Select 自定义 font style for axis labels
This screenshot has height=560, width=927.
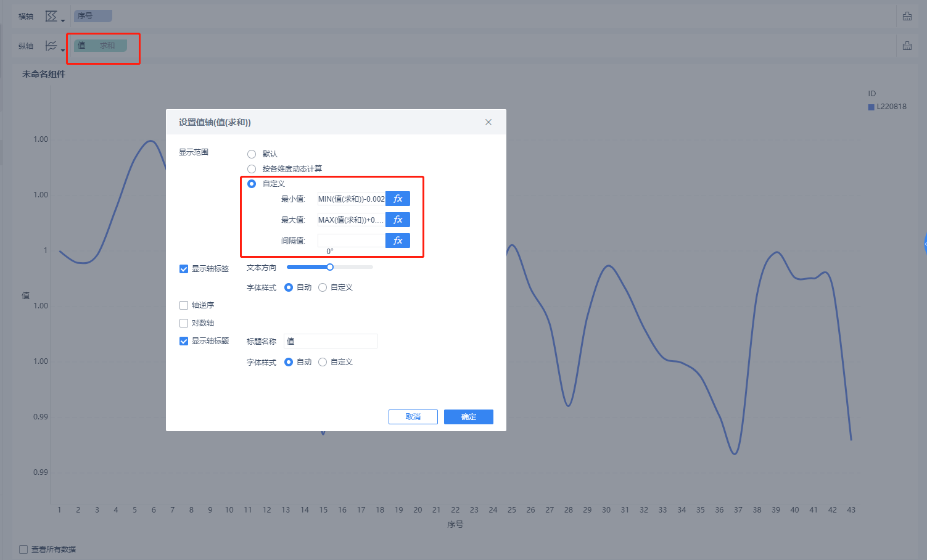tap(323, 287)
